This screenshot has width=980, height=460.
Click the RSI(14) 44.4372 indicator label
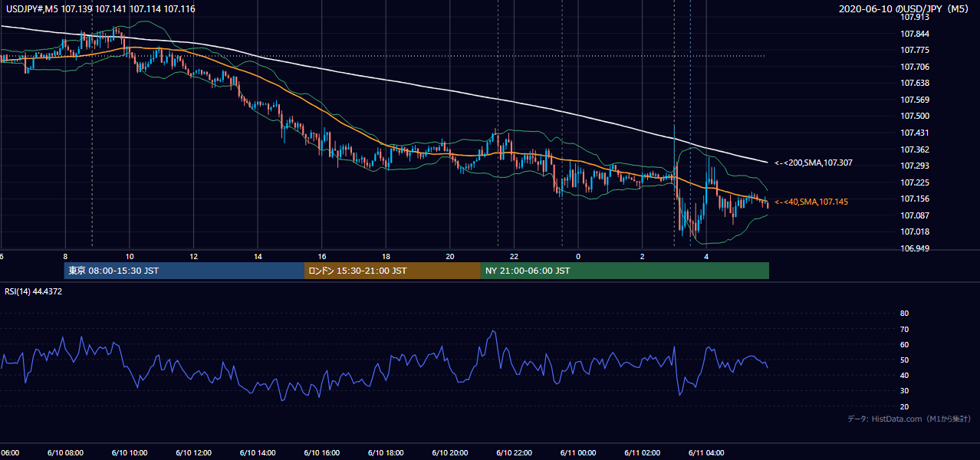click(34, 291)
